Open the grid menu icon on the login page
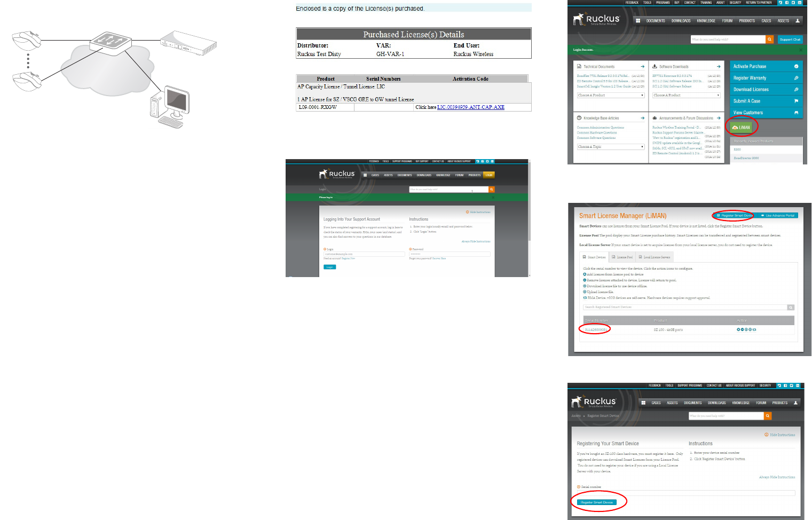This screenshot has width=812, height=520. (365, 175)
